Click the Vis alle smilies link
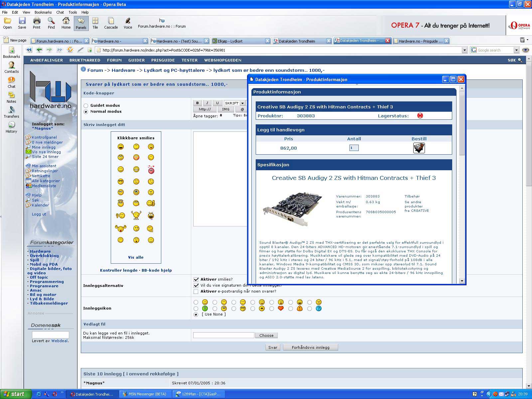This screenshot has width=532, height=399. [x=136, y=257]
